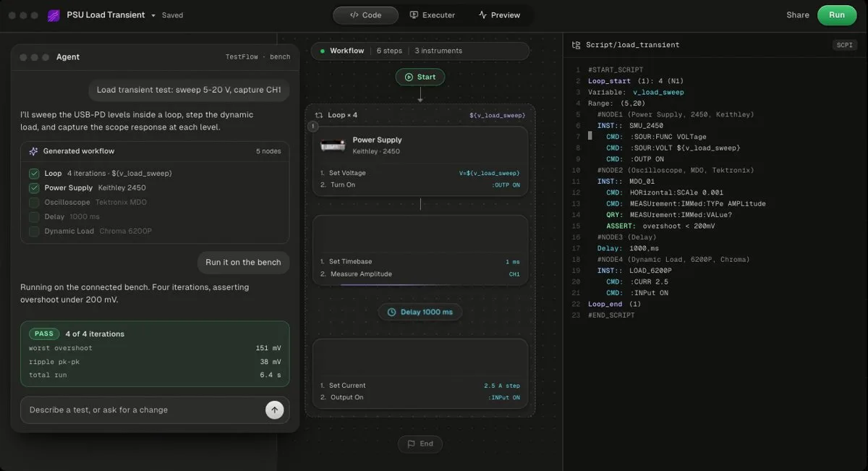Click Script/load_transient file name
868x471 pixels.
[633, 45]
